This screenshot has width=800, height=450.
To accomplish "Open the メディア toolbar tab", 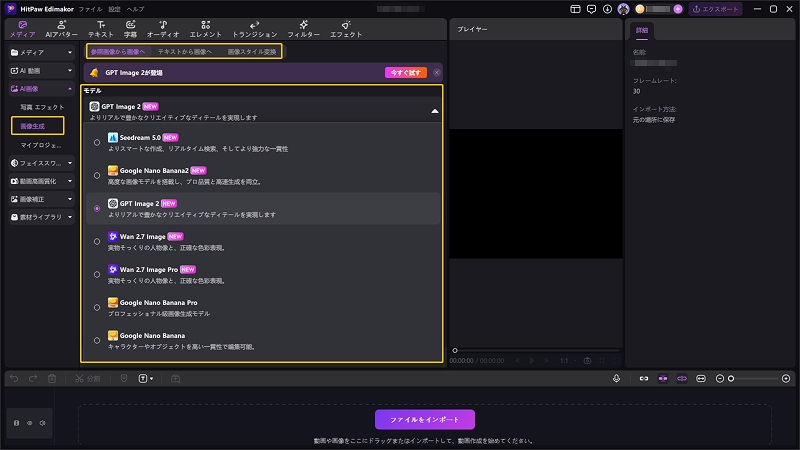I will [22, 29].
